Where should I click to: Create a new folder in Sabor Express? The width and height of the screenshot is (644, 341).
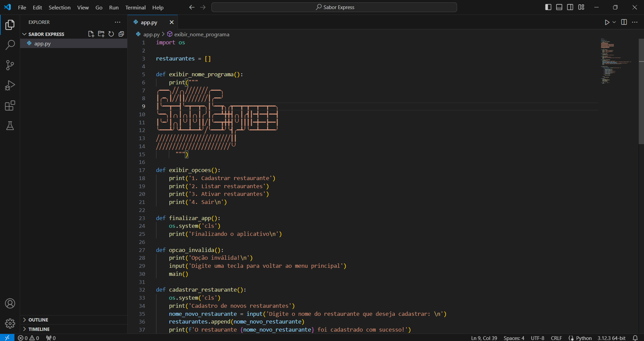click(x=101, y=34)
